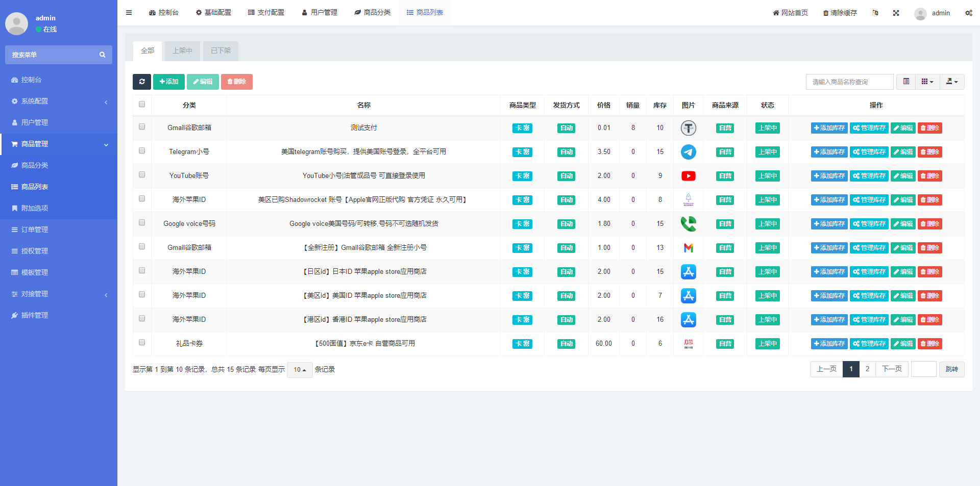Screen dimensions: 980x486
Task: Open Google voice phone icon thumbnail
Action: coord(688,224)
